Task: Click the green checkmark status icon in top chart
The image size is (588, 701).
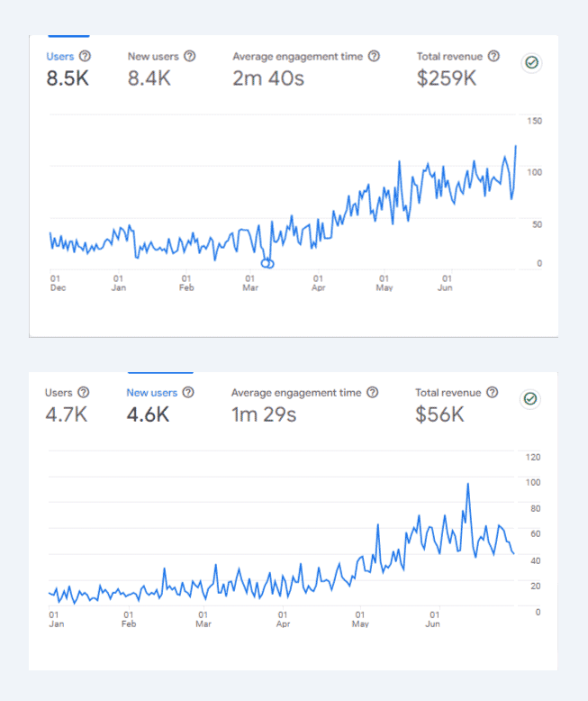Action: pyautogui.click(x=531, y=63)
